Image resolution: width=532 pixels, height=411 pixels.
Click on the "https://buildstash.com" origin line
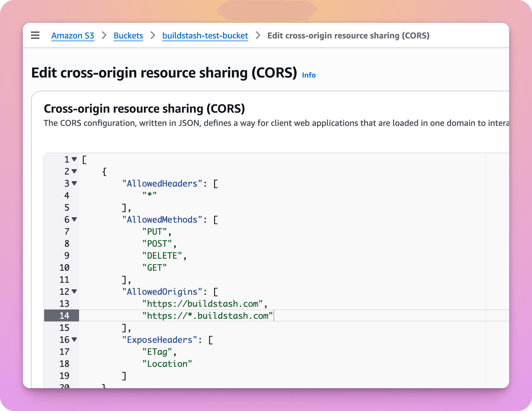[x=203, y=304]
